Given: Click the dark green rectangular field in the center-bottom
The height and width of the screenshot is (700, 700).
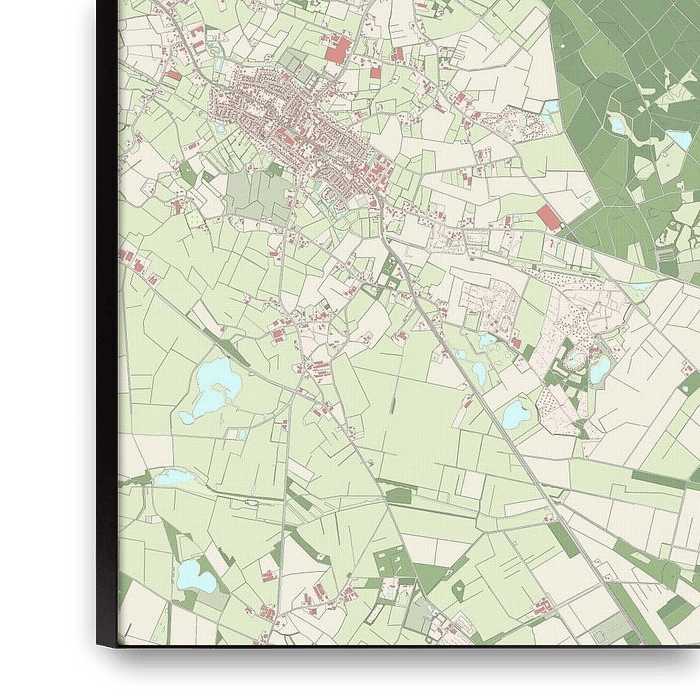Looking at the screenshot, I should click(x=398, y=494).
